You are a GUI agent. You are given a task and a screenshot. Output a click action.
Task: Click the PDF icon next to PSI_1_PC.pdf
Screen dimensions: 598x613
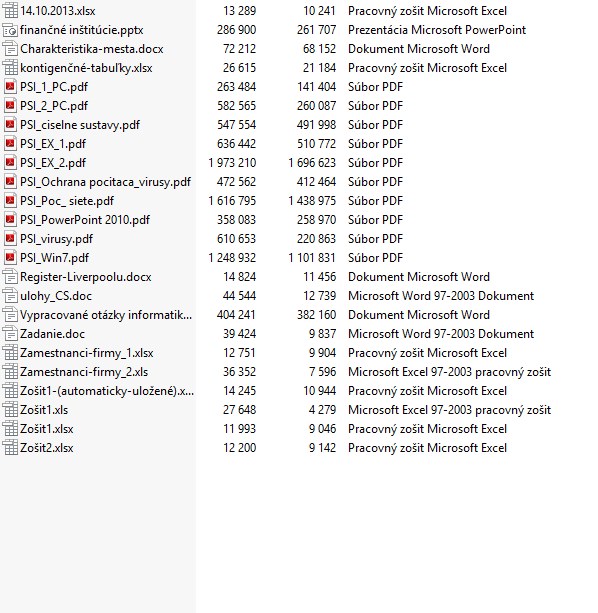(x=10, y=87)
